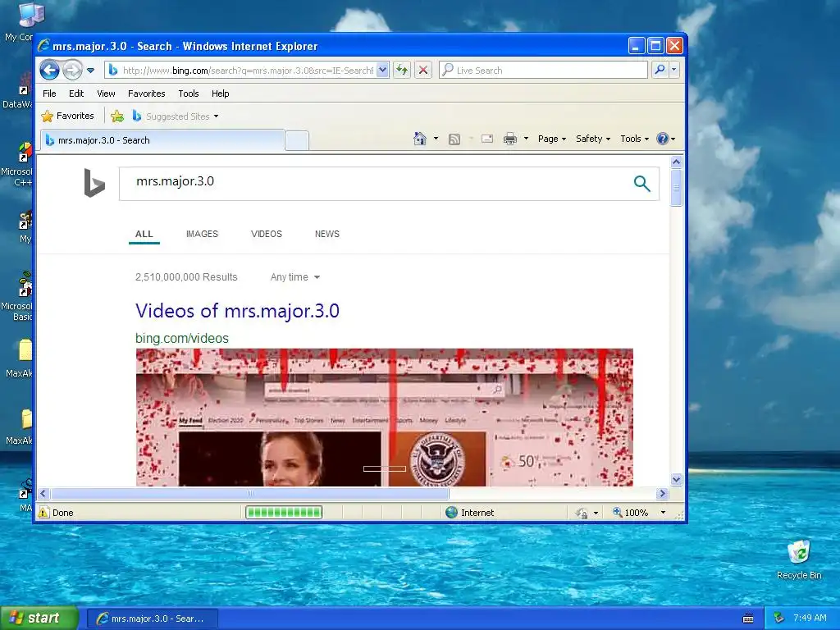This screenshot has height=630, width=840.
Task: Open the Favorites menu
Action: (146, 94)
